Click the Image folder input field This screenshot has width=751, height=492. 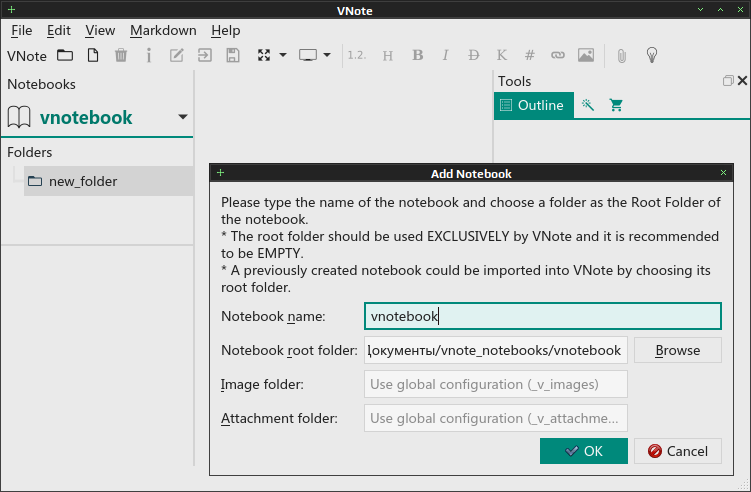coord(496,384)
